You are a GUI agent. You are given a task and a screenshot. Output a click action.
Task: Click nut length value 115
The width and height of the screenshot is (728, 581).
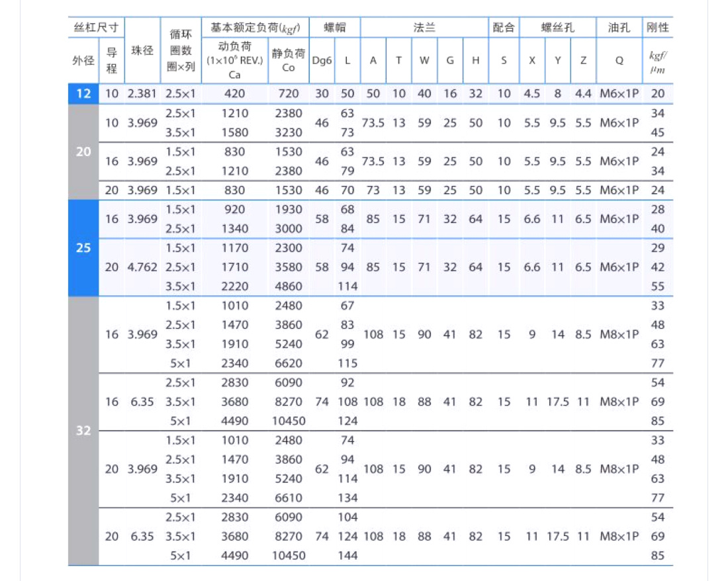(x=347, y=363)
